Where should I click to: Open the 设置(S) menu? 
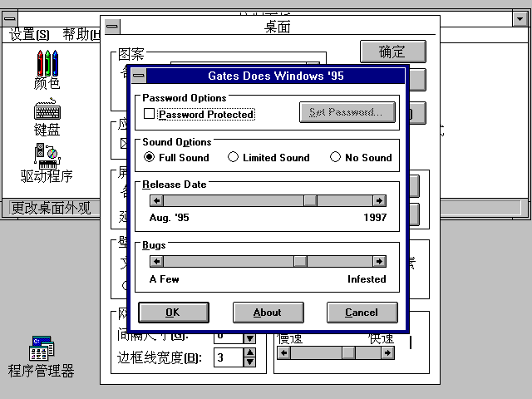(x=29, y=35)
